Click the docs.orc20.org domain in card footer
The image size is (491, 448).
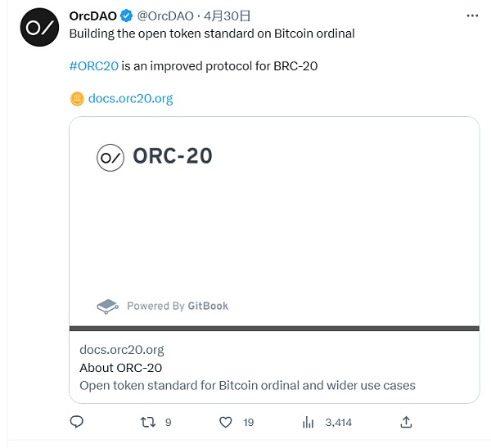coord(121,349)
